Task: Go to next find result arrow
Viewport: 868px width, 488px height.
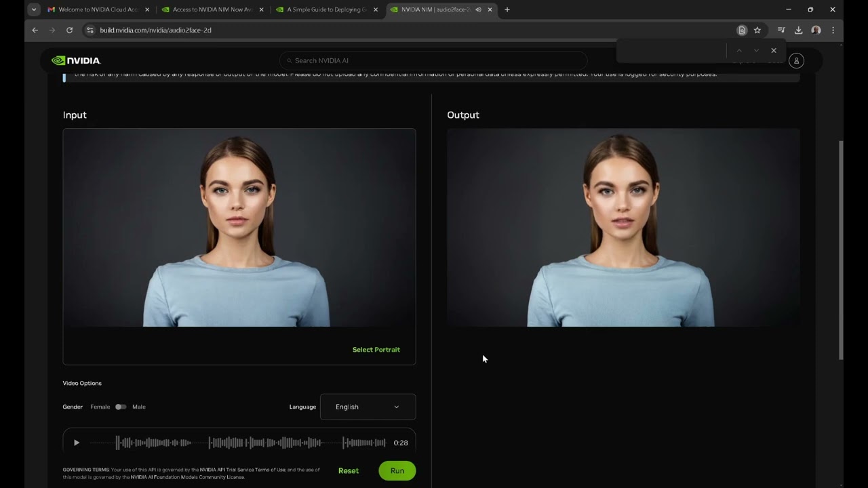Action: [x=756, y=50]
